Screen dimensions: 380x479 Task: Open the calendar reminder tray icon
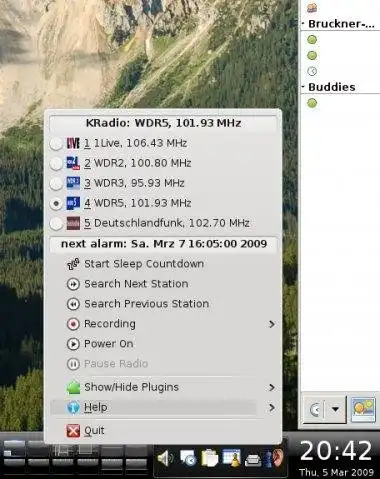click(232, 458)
